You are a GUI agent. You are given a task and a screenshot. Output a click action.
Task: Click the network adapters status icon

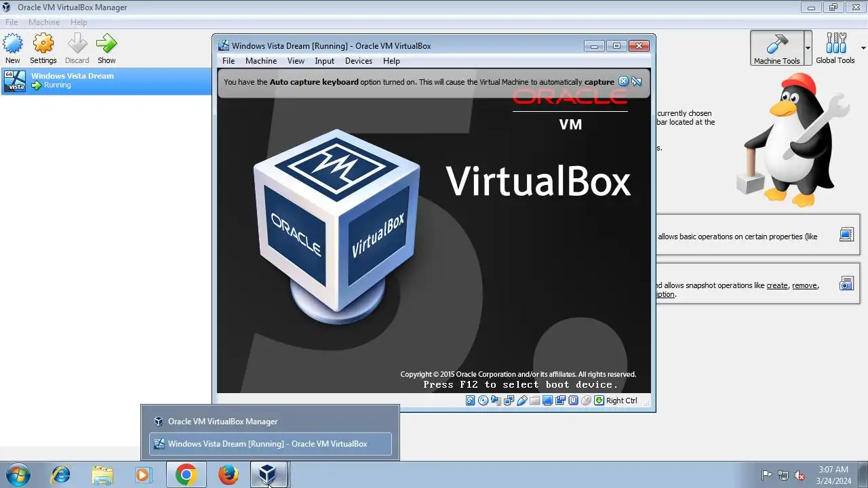click(509, 401)
